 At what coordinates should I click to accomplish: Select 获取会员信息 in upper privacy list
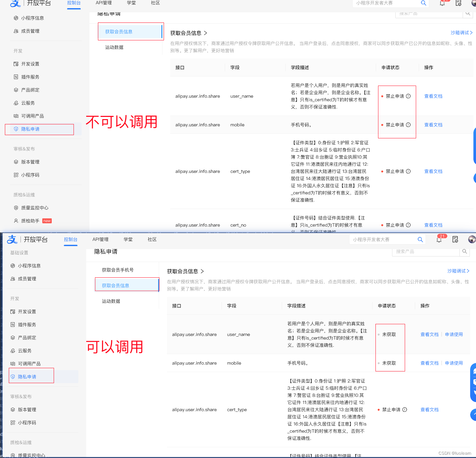click(130, 32)
